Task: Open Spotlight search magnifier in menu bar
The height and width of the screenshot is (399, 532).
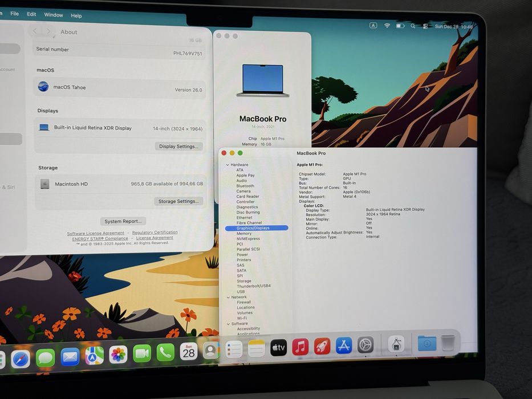Action: [x=413, y=26]
